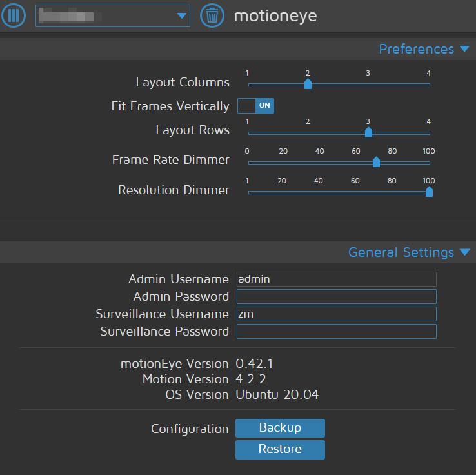Click the Configuration label
This screenshot has height=475, width=476.
click(190, 429)
